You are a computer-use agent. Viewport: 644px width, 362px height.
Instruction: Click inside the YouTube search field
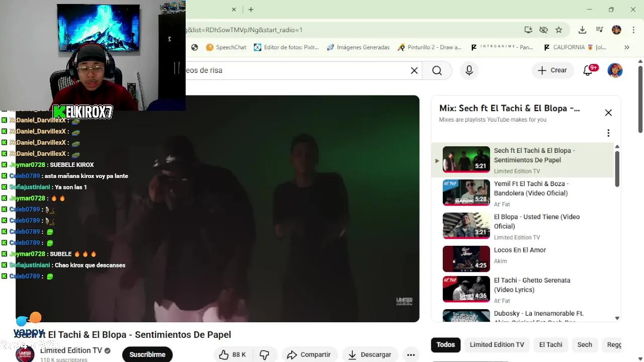(x=297, y=70)
